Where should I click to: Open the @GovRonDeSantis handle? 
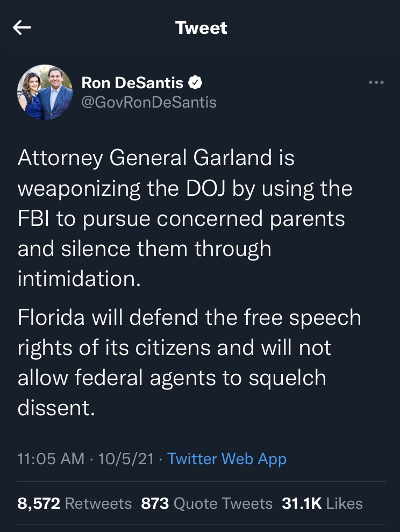[x=149, y=102]
